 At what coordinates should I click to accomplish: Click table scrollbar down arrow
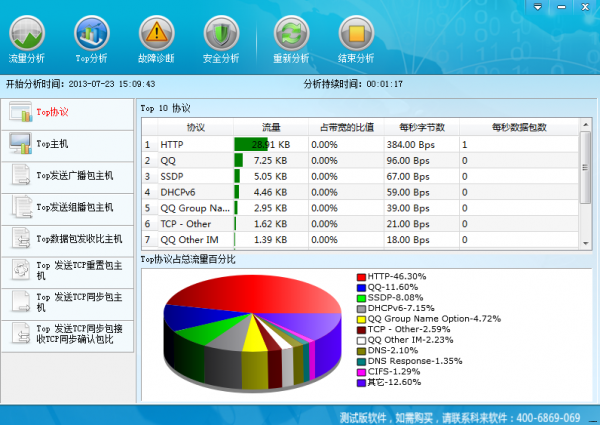pyautogui.click(x=585, y=244)
